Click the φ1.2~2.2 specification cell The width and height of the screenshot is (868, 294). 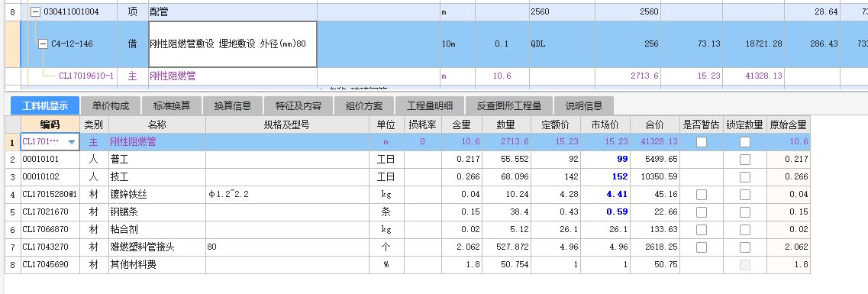coord(287,194)
